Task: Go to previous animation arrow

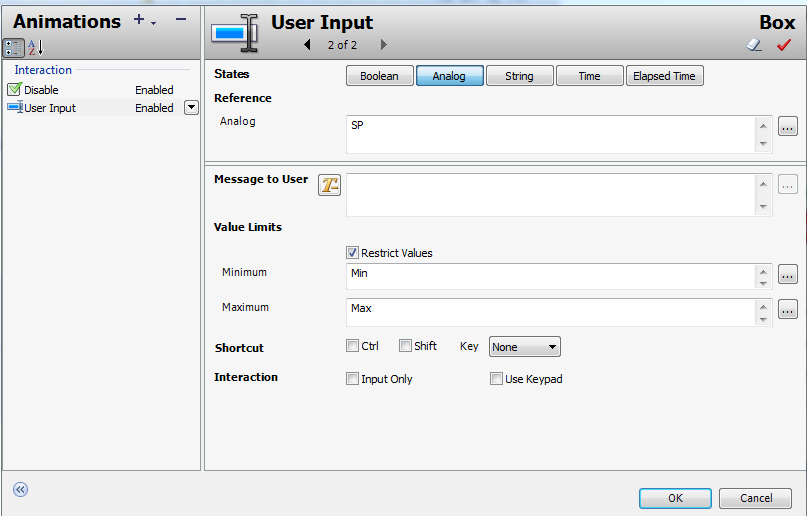Action: click(308, 45)
